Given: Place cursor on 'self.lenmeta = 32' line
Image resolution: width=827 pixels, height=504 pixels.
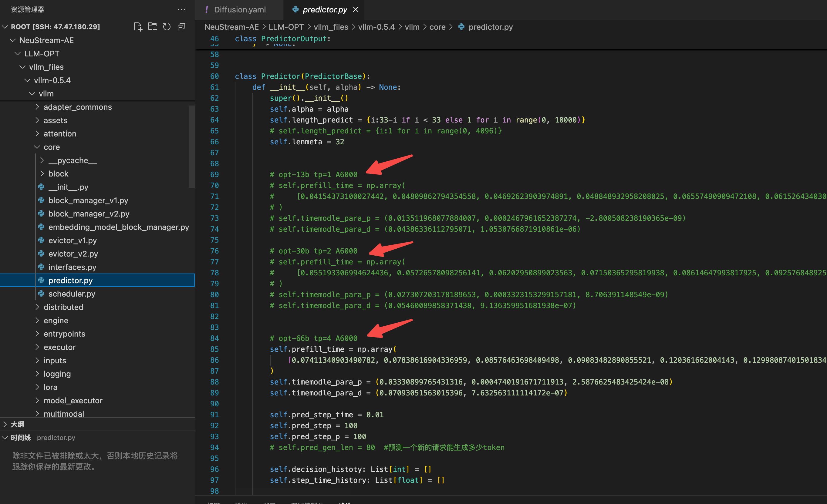Looking at the screenshot, I should pyautogui.click(x=307, y=142).
